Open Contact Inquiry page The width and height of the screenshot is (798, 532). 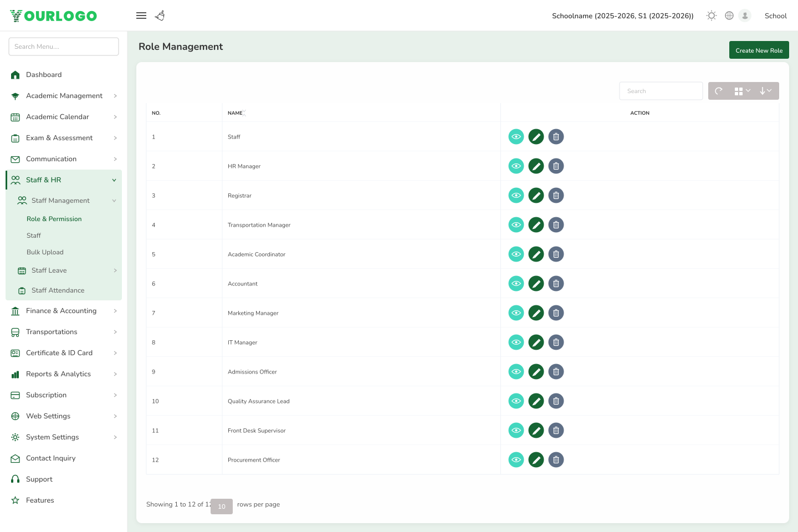point(64,458)
